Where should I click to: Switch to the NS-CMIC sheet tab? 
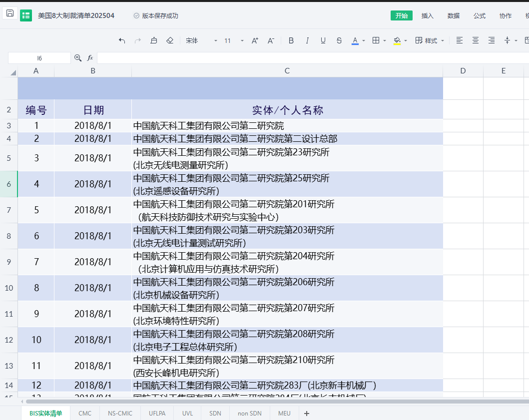point(120,413)
